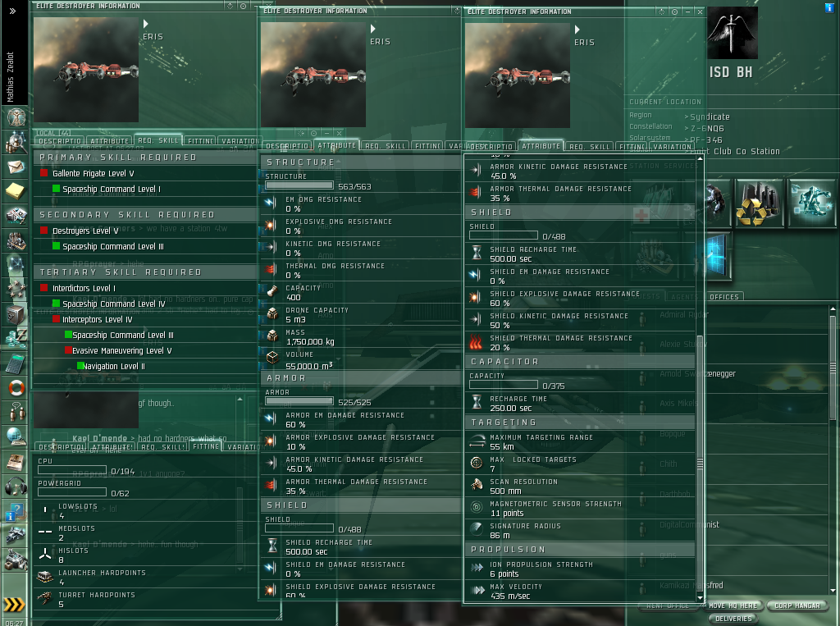The height and width of the screenshot is (626, 840).
Task: Expand arrow beside ERIS in middle window
Action: pyautogui.click(x=373, y=29)
